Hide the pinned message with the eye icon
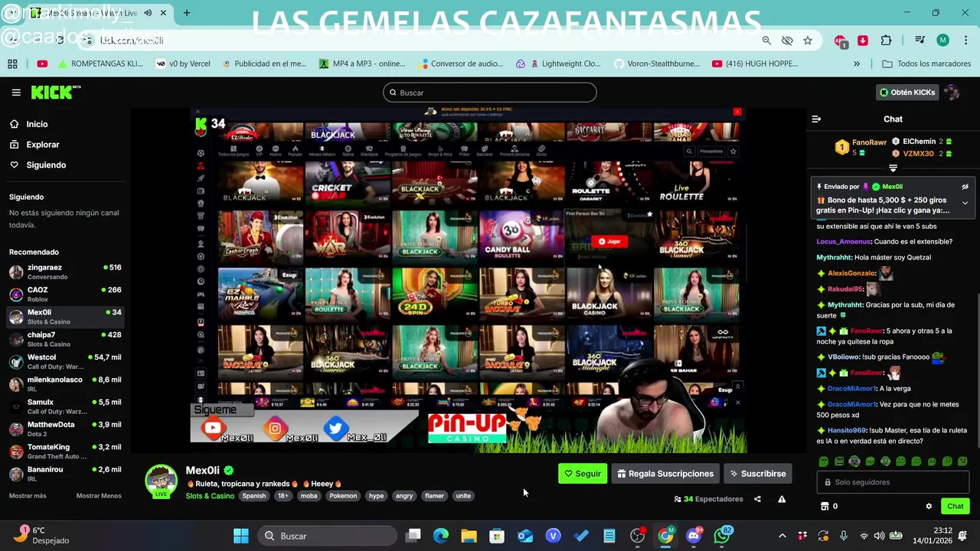Screen dimensions: 980x551 point(965,187)
